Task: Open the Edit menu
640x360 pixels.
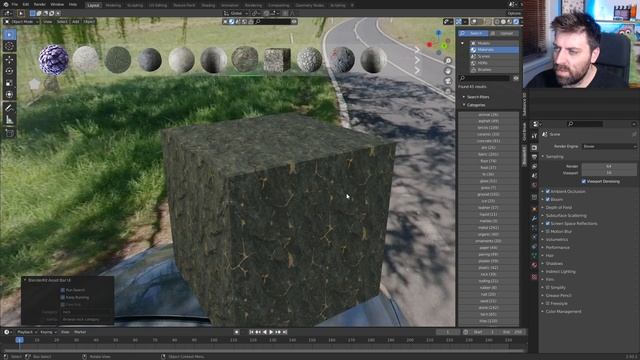Action: tap(26, 4)
